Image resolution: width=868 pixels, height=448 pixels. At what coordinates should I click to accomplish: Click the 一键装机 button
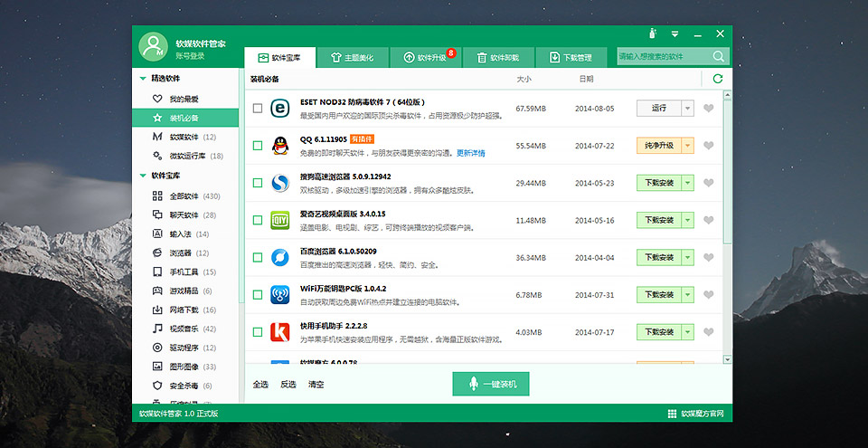click(490, 384)
